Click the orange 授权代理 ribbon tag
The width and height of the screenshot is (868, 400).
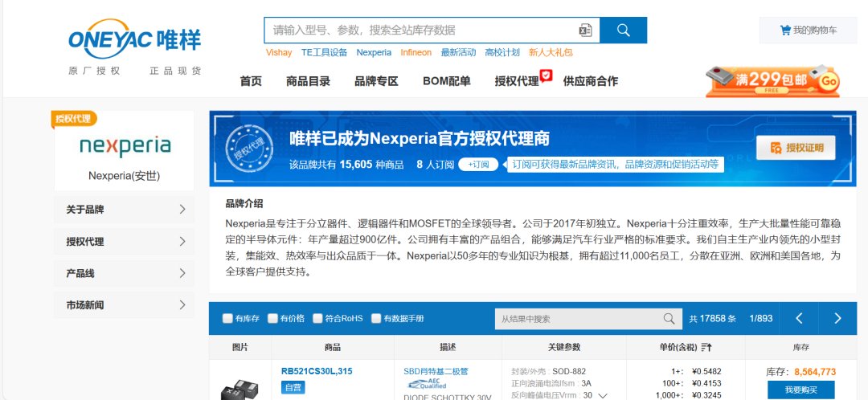coord(74,119)
